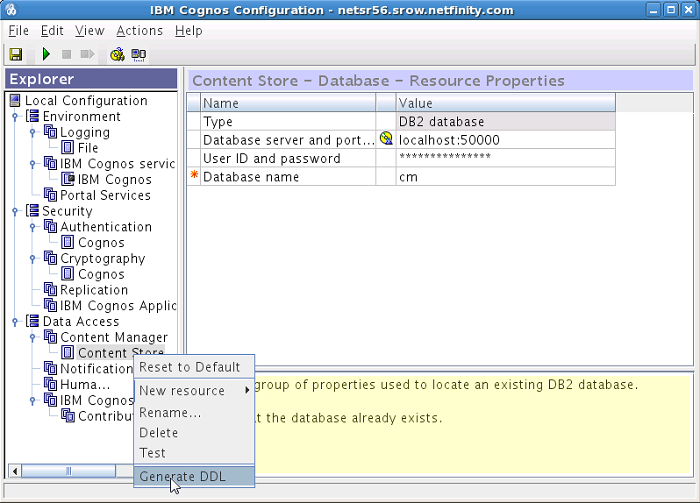Click the Local Configuration computer icon
Image resolution: width=700 pixels, height=503 pixels.
coord(15,100)
